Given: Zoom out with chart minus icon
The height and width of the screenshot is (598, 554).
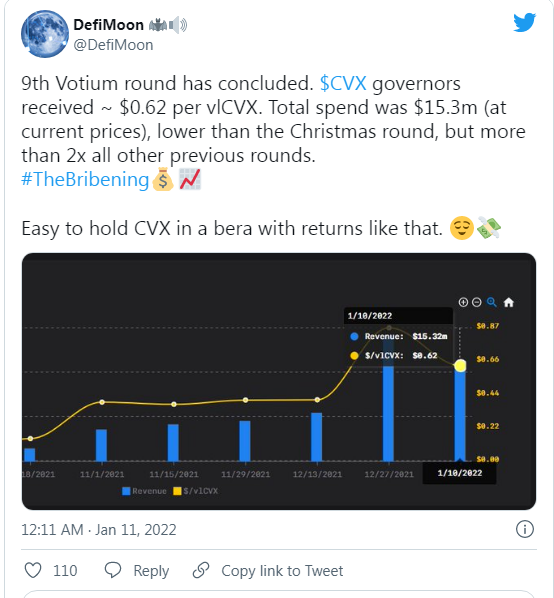Looking at the screenshot, I should [477, 302].
